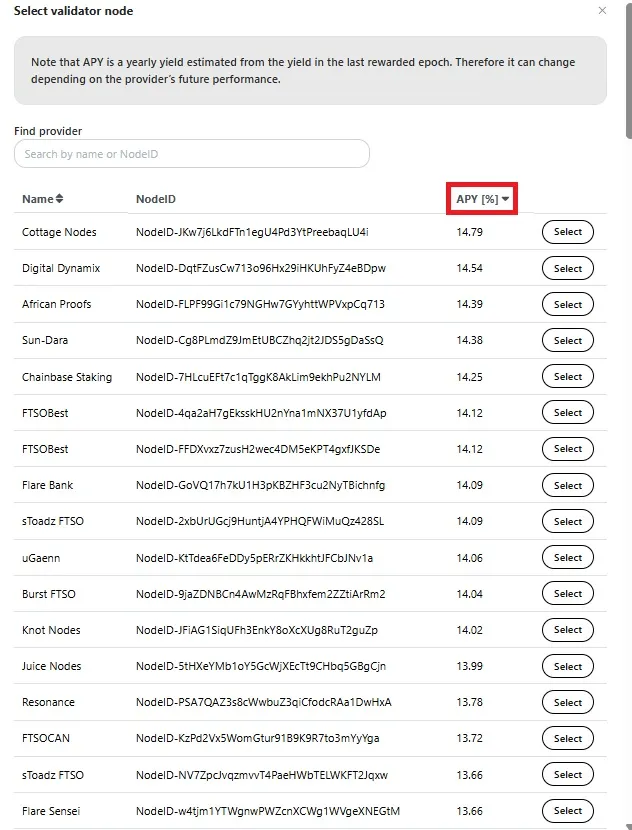Select the Flare Sensei validator
The height and width of the screenshot is (830, 632).
567,810
